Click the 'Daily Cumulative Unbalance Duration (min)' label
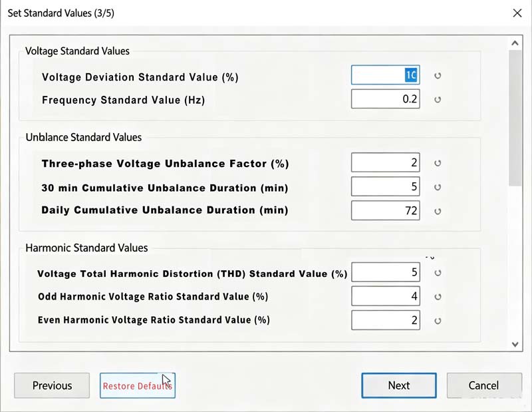Screen dimensions: 532x412 (165, 210)
